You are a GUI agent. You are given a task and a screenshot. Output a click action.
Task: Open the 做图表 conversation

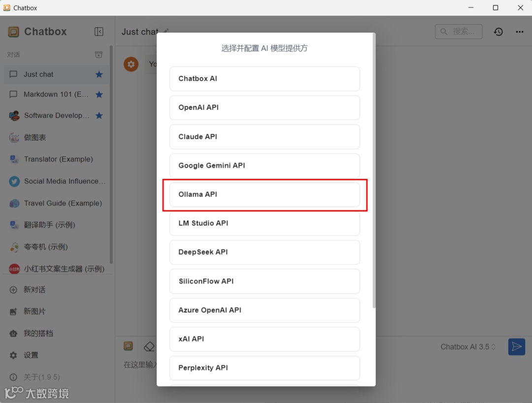(56, 137)
